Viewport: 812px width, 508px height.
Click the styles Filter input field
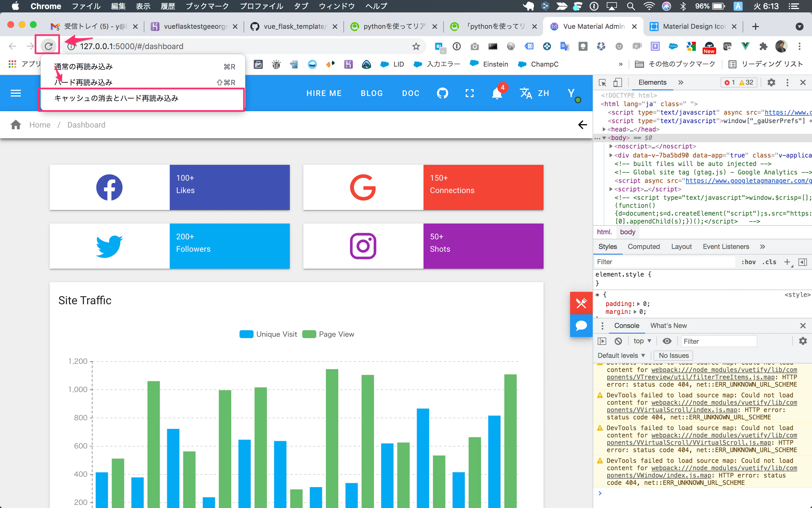pyautogui.click(x=665, y=262)
